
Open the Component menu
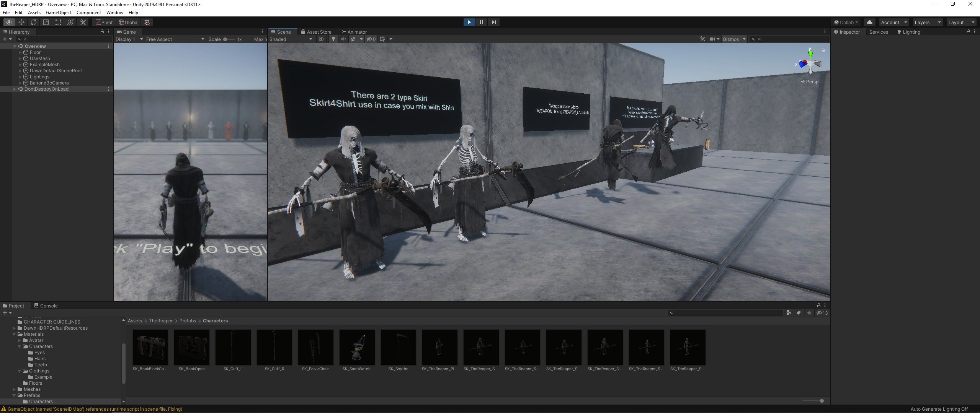point(88,12)
